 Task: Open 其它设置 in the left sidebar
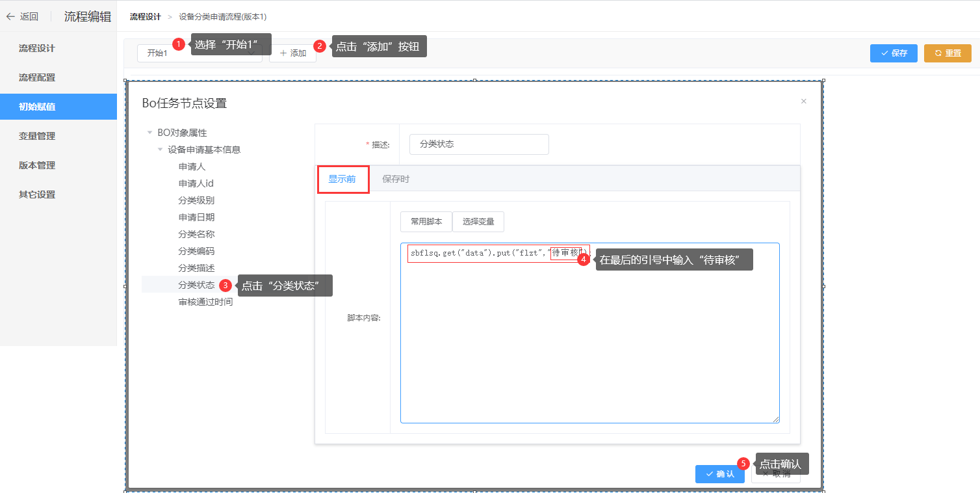coord(58,194)
